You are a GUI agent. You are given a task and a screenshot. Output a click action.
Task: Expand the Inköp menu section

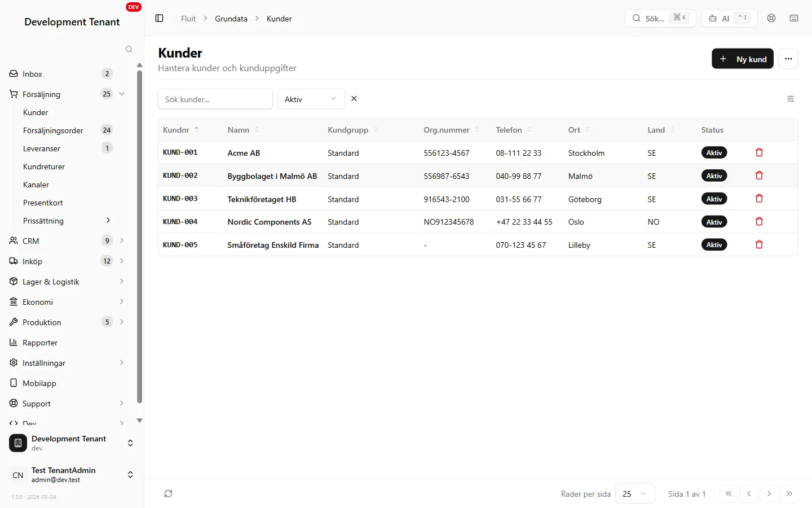[x=122, y=261]
